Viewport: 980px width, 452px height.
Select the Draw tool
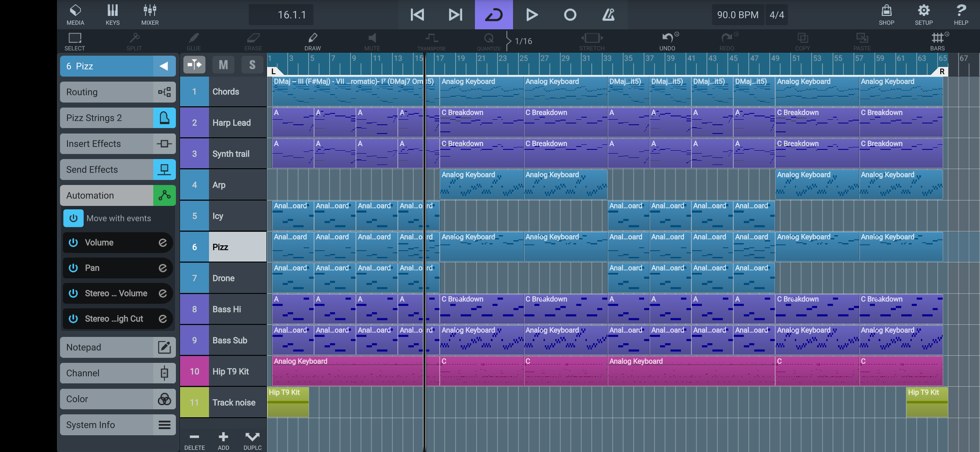tap(312, 41)
